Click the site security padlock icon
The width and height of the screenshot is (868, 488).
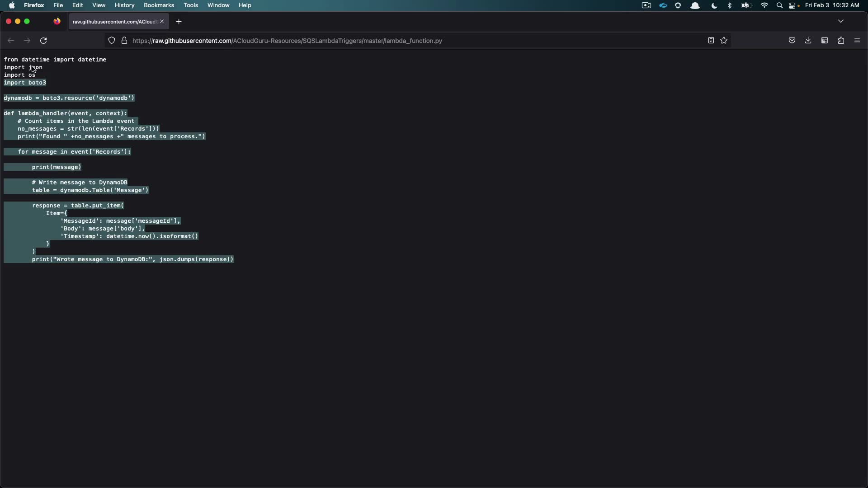pyautogui.click(x=124, y=41)
